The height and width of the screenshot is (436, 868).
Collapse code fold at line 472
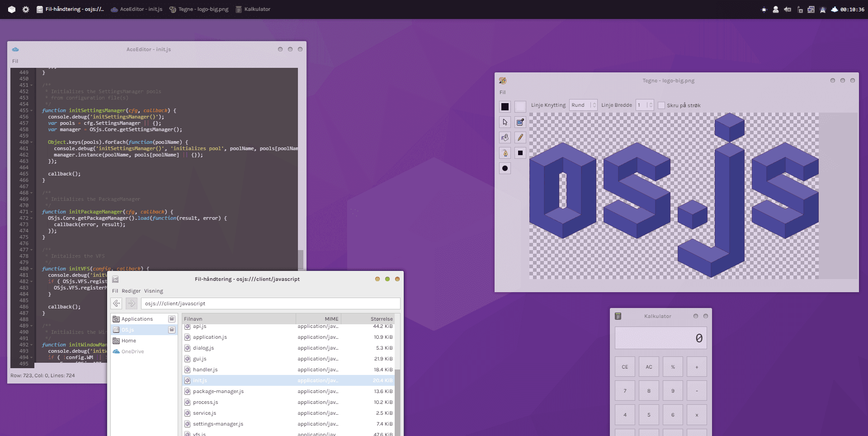coord(32,218)
